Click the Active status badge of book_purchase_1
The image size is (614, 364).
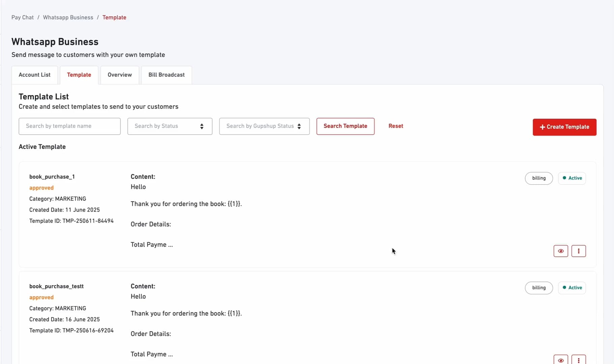tap(572, 178)
